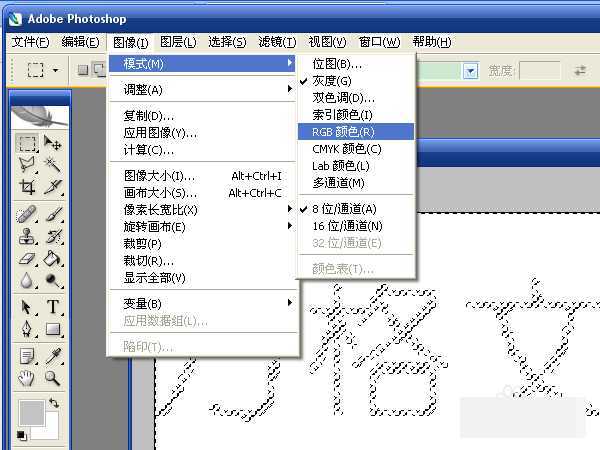Image resolution: width=600 pixels, height=450 pixels.
Task: Choose 8 位/通道(A) bit depth
Action: coord(356,209)
